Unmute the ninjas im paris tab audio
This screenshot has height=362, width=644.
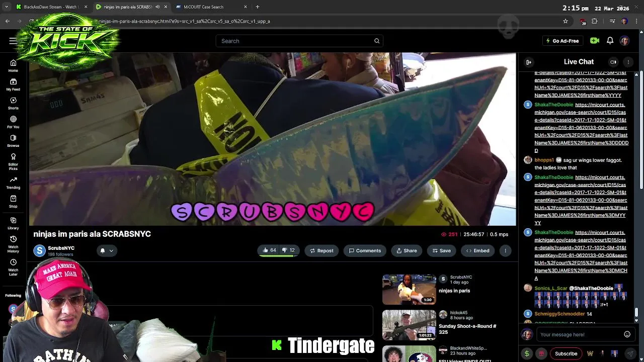point(157,7)
